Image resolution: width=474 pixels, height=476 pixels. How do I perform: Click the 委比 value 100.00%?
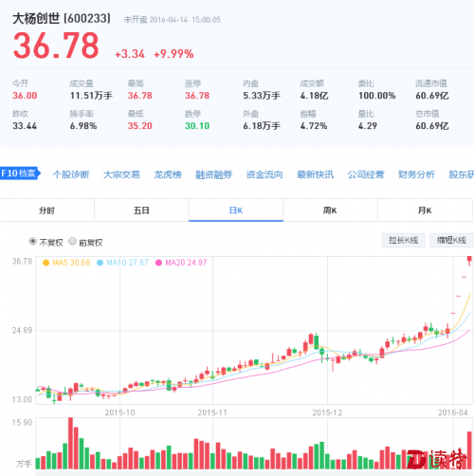click(376, 96)
